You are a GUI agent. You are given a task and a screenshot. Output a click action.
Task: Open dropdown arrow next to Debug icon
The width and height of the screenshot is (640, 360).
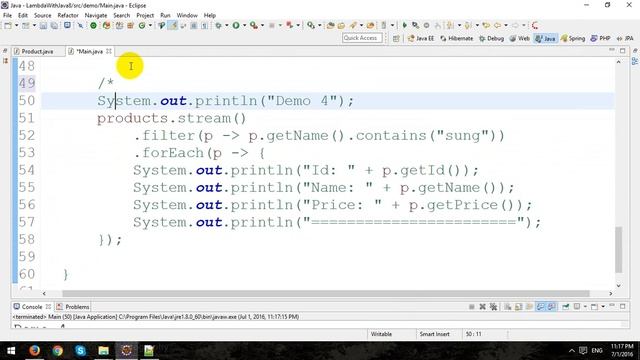coord(227,25)
